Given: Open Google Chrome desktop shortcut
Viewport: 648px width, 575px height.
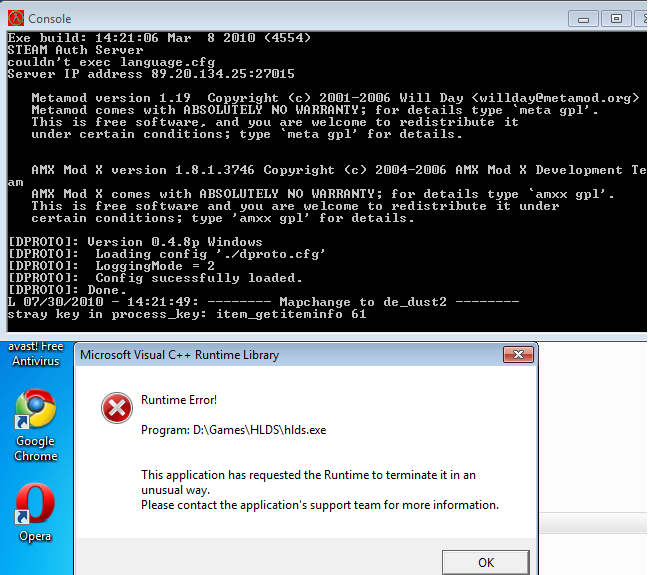Looking at the screenshot, I should pyautogui.click(x=36, y=425).
